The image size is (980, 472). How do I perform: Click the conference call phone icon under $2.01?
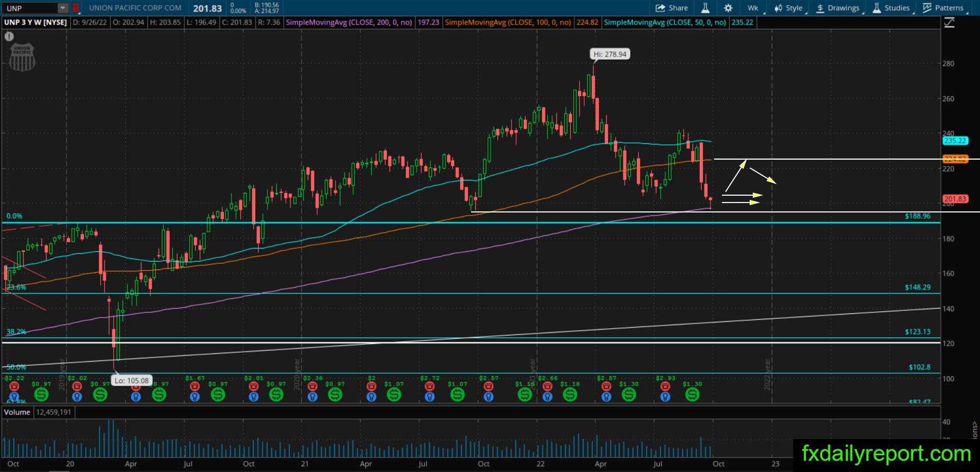pos(253,386)
